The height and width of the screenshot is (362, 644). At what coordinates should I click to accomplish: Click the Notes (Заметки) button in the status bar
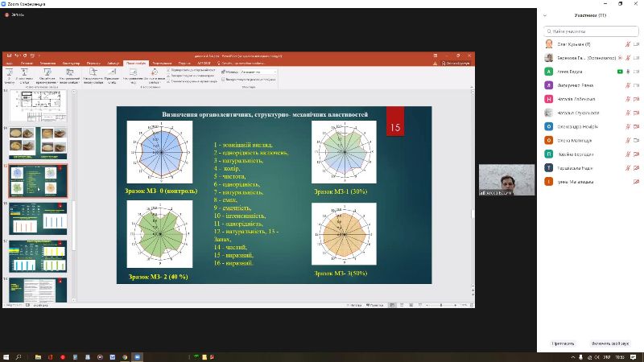pos(354,305)
